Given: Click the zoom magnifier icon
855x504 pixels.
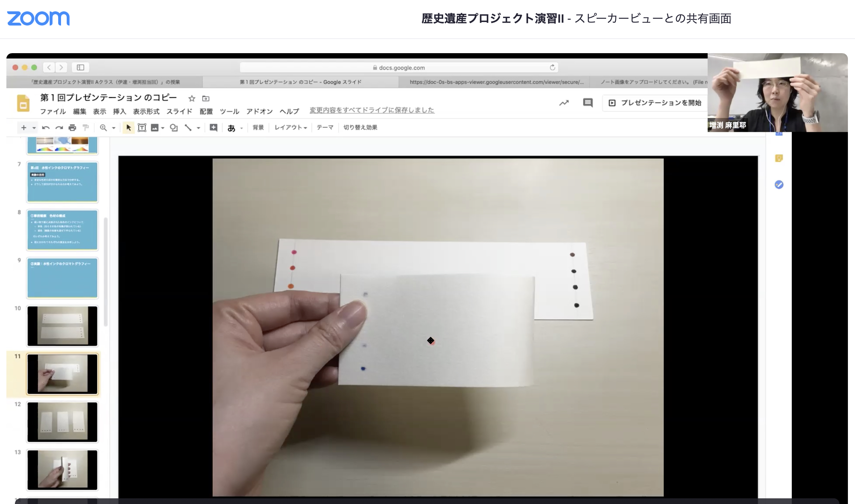Looking at the screenshot, I should point(103,128).
